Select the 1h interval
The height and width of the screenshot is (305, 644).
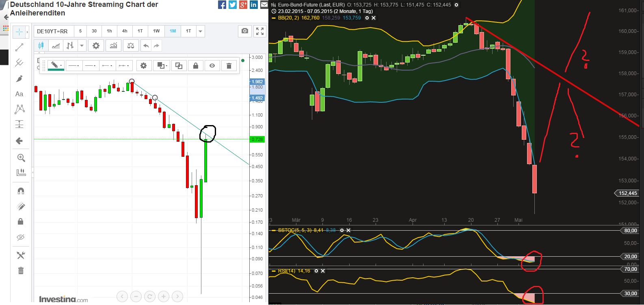[109, 31]
